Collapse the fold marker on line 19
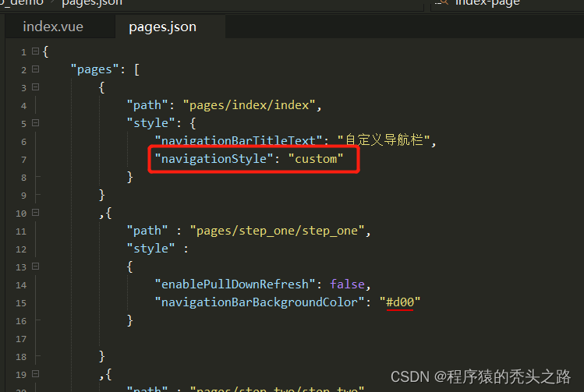Screen dimensions: 584x392 tap(35, 373)
